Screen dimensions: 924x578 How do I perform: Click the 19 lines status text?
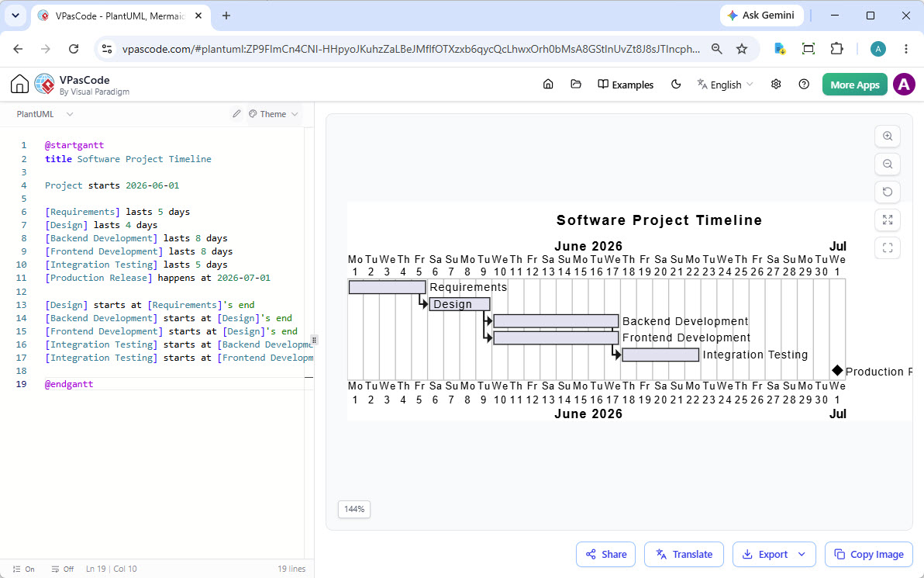coord(291,569)
